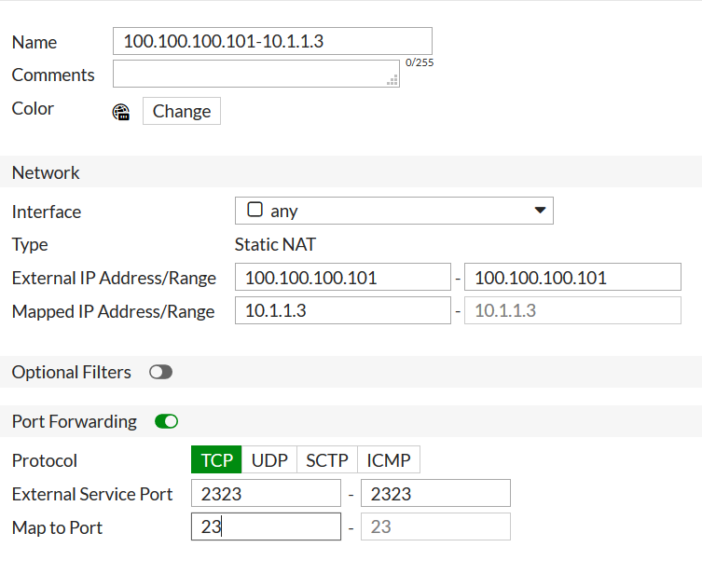Edit Mapped IP address start field
The height and width of the screenshot is (588, 702).
pos(342,310)
